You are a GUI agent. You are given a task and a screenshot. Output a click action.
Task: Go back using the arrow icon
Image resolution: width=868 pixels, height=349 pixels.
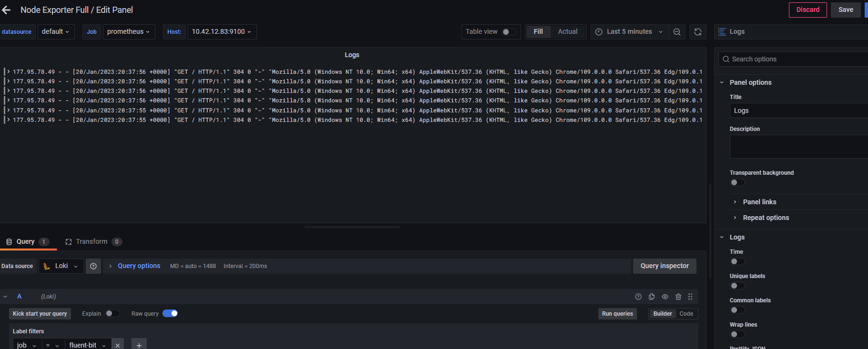click(x=6, y=10)
